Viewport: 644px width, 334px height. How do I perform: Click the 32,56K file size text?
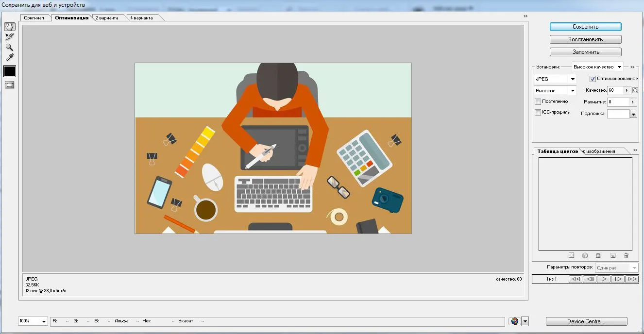33,284
